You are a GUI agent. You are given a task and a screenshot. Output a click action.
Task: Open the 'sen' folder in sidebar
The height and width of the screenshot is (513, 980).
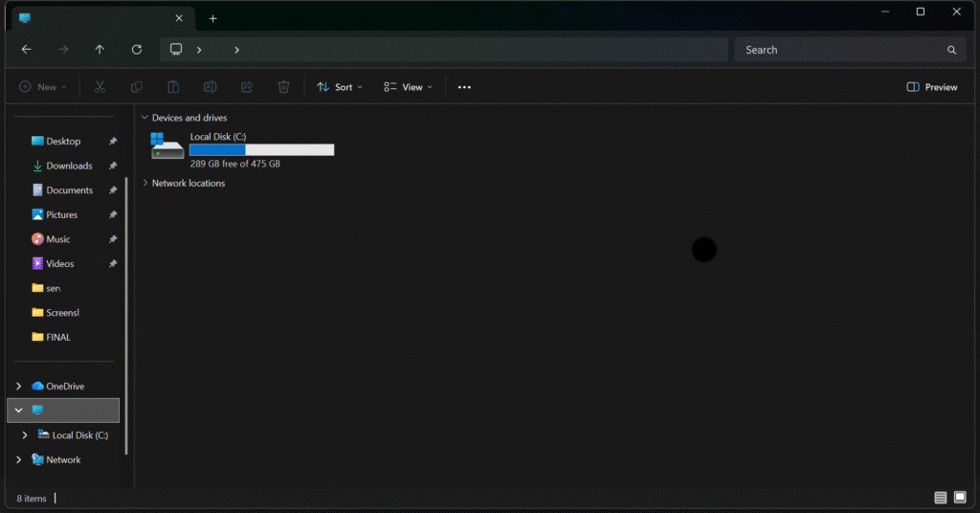[x=54, y=288]
